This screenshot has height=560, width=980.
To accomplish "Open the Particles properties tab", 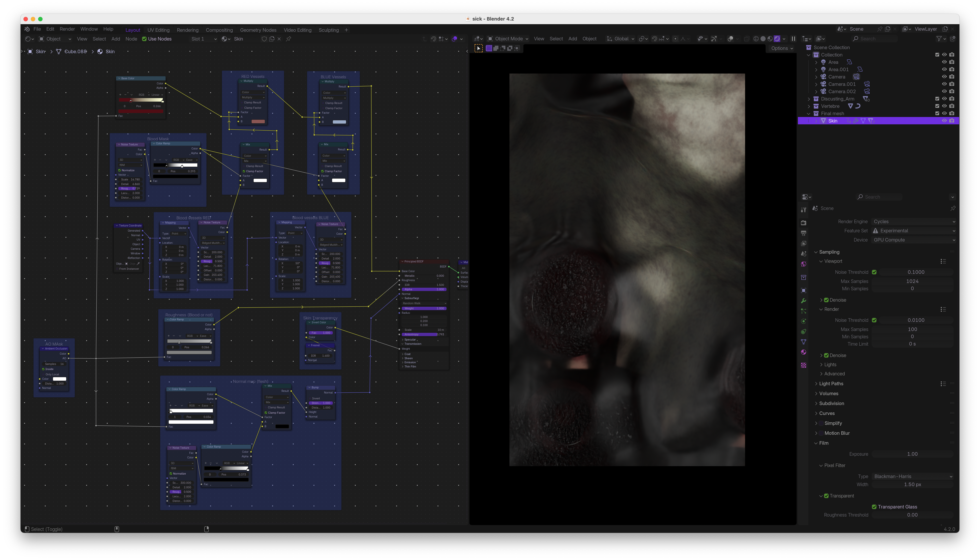I will 803,311.
